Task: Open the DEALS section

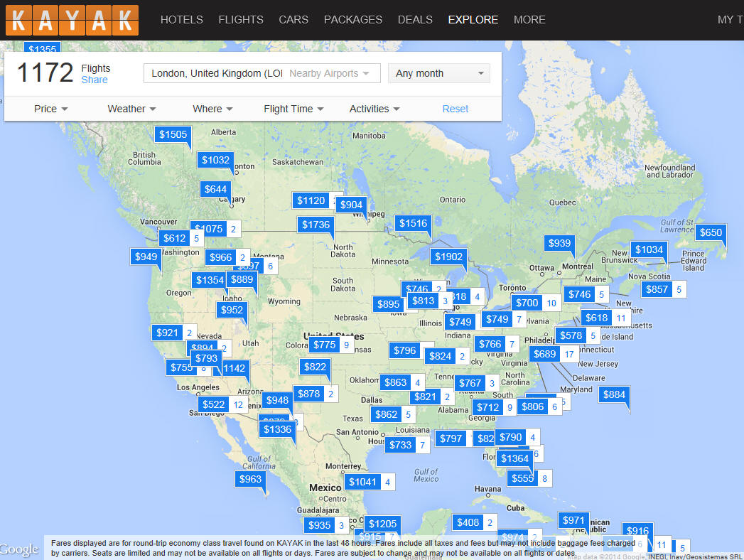Action: (415, 19)
